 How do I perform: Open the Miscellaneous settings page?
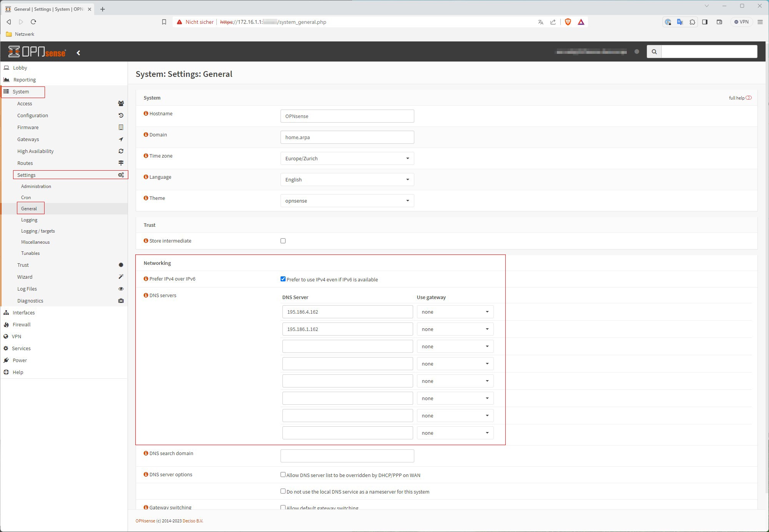pyautogui.click(x=35, y=242)
